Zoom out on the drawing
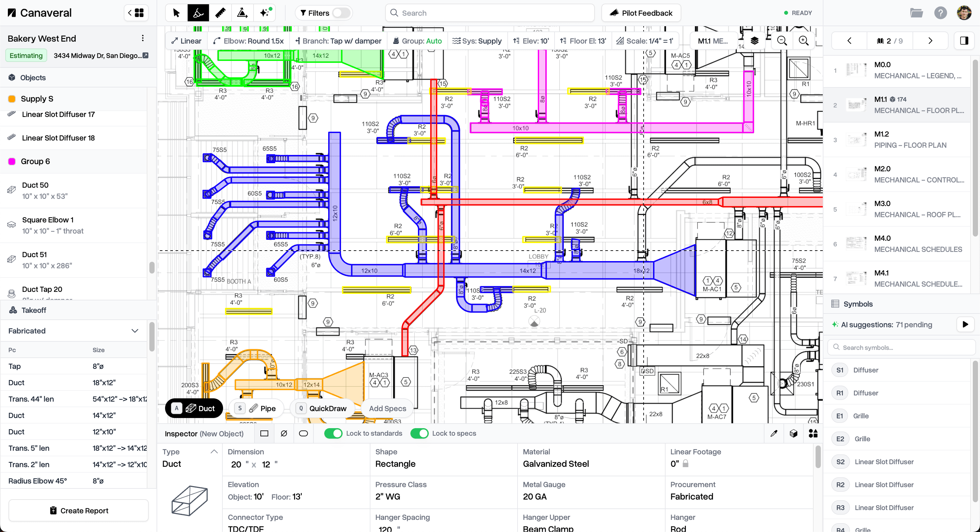The image size is (980, 532). click(782, 41)
